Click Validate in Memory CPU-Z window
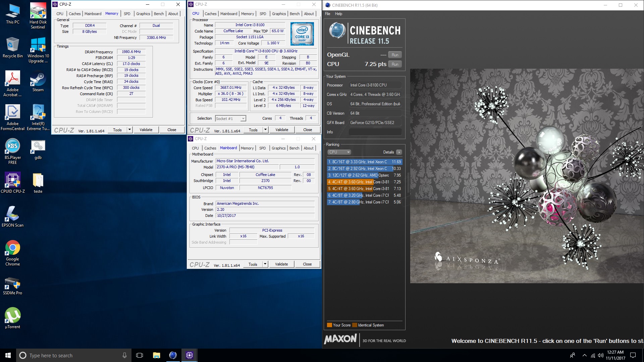 (x=146, y=130)
